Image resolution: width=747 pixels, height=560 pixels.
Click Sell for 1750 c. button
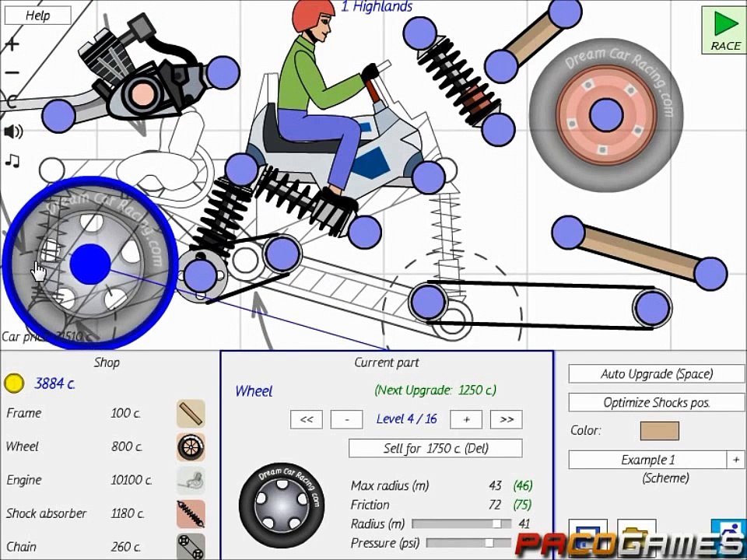click(x=436, y=448)
